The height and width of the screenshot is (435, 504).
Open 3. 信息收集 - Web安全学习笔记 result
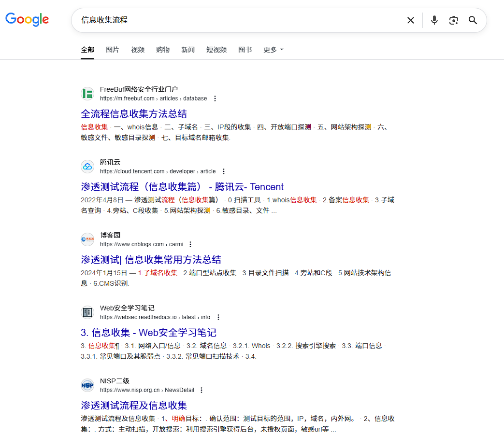tap(148, 332)
